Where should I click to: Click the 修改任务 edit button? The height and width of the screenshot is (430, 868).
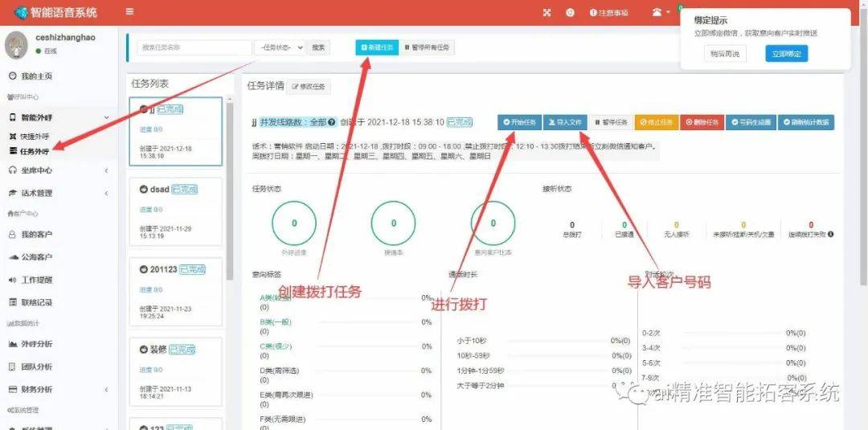[x=309, y=87]
